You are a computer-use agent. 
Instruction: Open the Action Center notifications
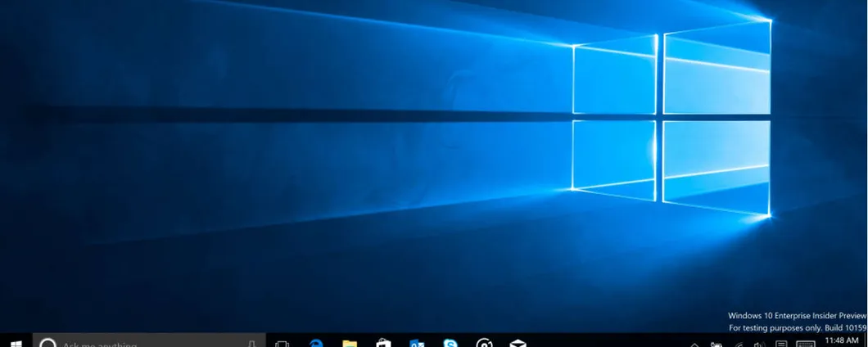point(781,344)
